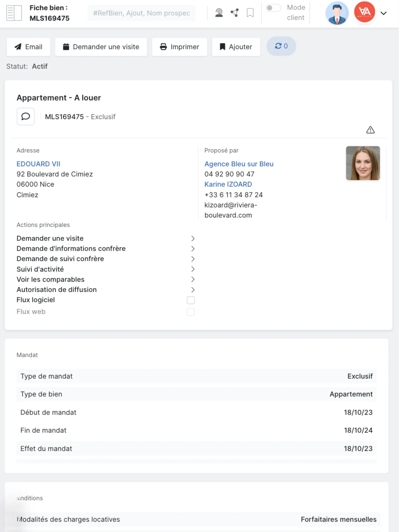This screenshot has height=532, width=399.
Task: Click the Fin de mandat 18/10/24 value
Action: 358,430
